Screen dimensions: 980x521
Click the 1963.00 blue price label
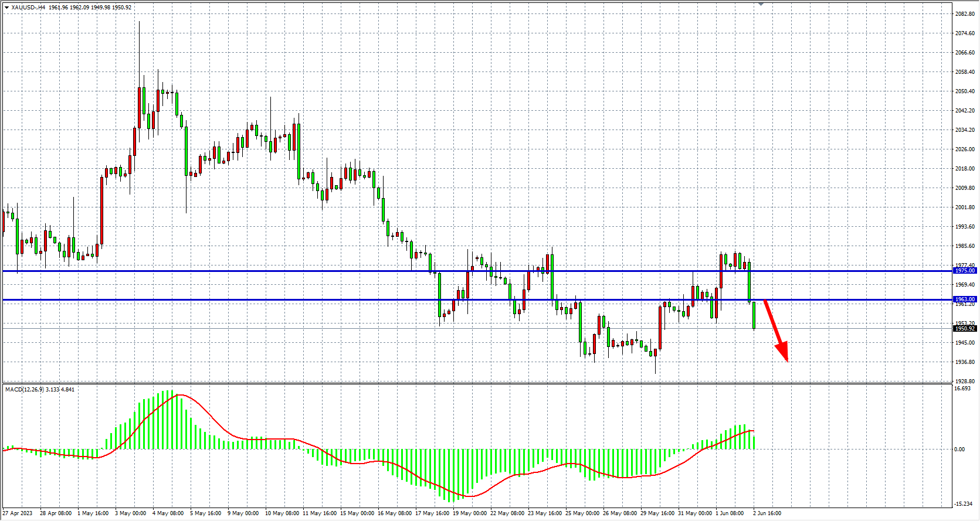click(965, 299)
